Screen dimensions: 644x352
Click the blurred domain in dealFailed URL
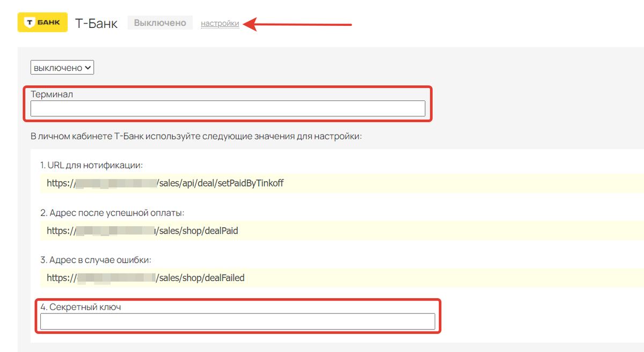[115, 278]
